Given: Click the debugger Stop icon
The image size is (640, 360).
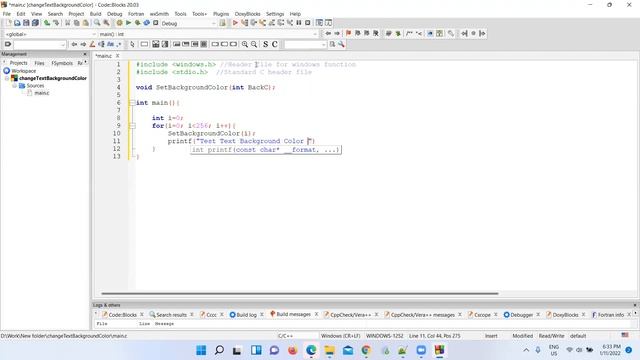Looking at the screenshot, I should tap(308, 23).
